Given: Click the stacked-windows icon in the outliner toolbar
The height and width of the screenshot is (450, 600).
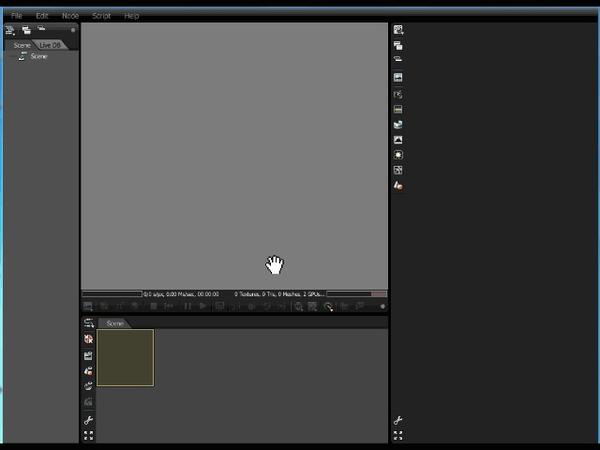Looking at the screenshot, I should (26, 30).
